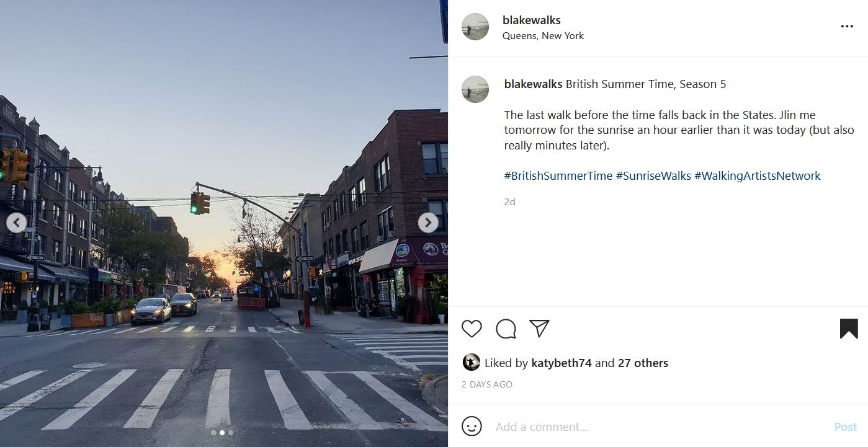See all likers by clicking 27 others
The width and height of the screenshot is (868, 447).
[643, 363]
